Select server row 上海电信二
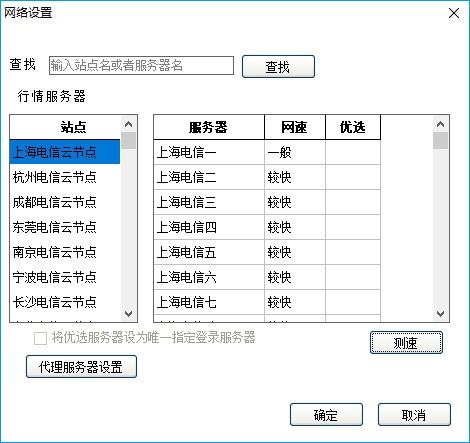The image size is (470, 443). [267, 177]
